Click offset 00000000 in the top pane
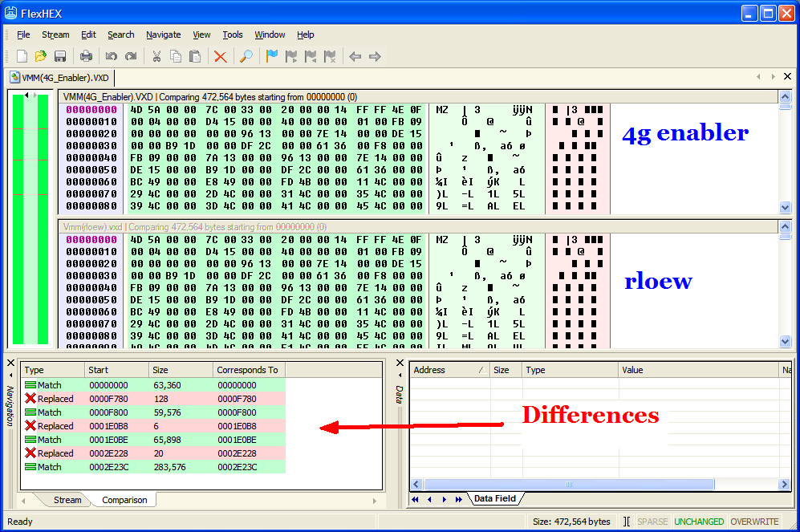Viewport: 800px width, 532px height. tap(91, 110)
